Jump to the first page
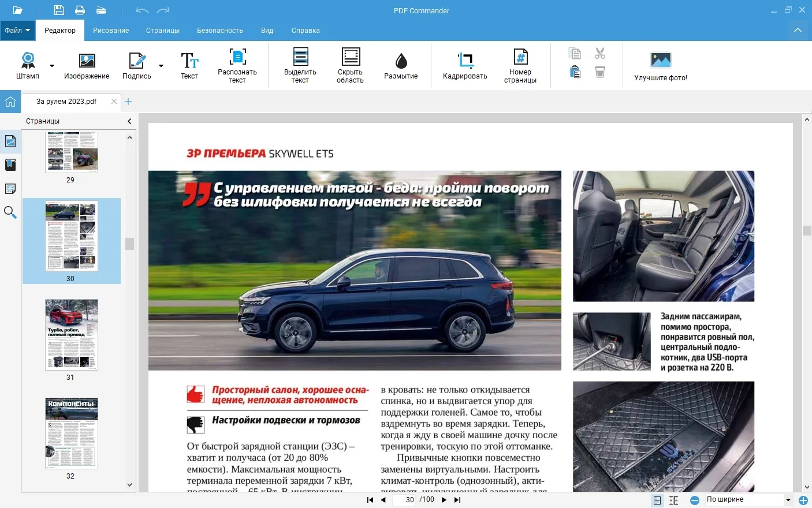Image resolution: width=812 pixels, height=508 pixels. tap(370, 500)
